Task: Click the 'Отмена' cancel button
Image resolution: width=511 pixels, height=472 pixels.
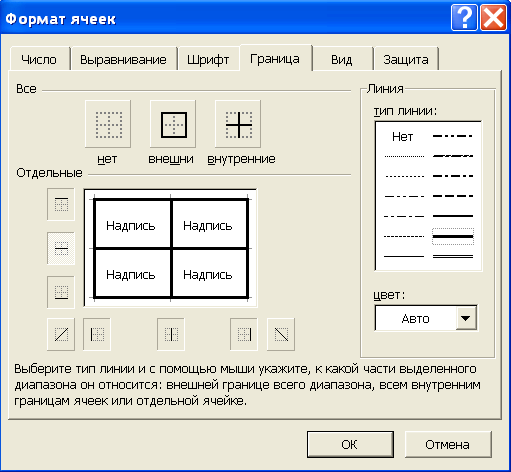Action: click(x=448, y=444)
